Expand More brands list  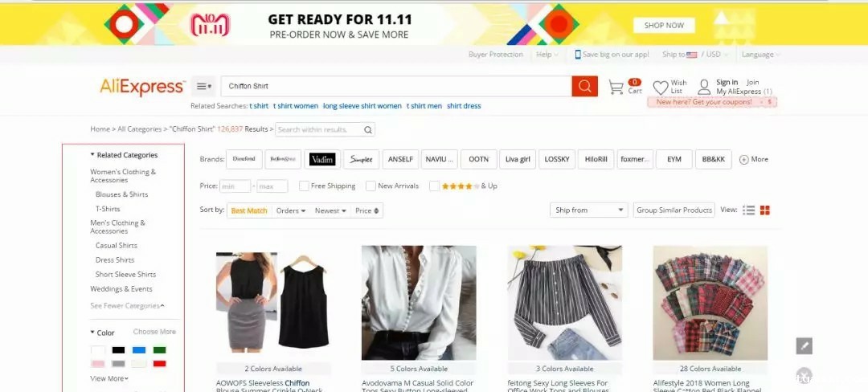click(x=753, y=159)
